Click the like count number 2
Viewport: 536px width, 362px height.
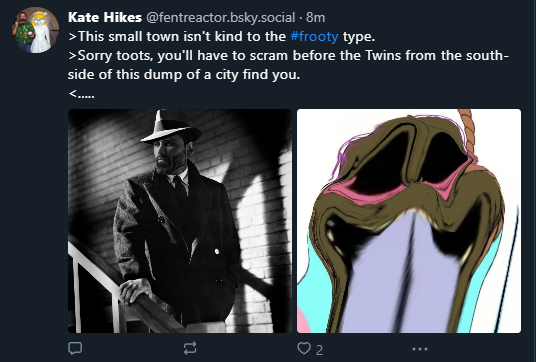pos(319,350)
